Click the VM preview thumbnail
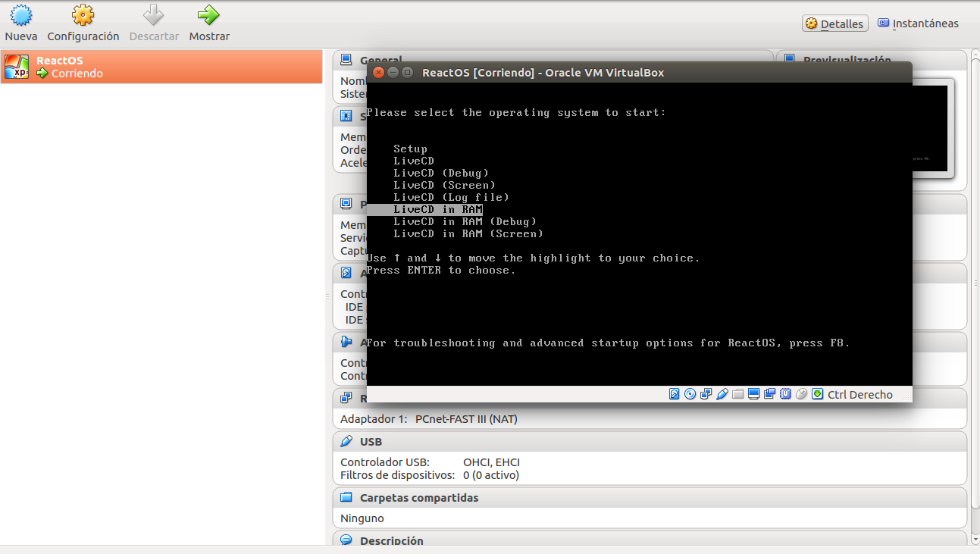 click(933, 128)
